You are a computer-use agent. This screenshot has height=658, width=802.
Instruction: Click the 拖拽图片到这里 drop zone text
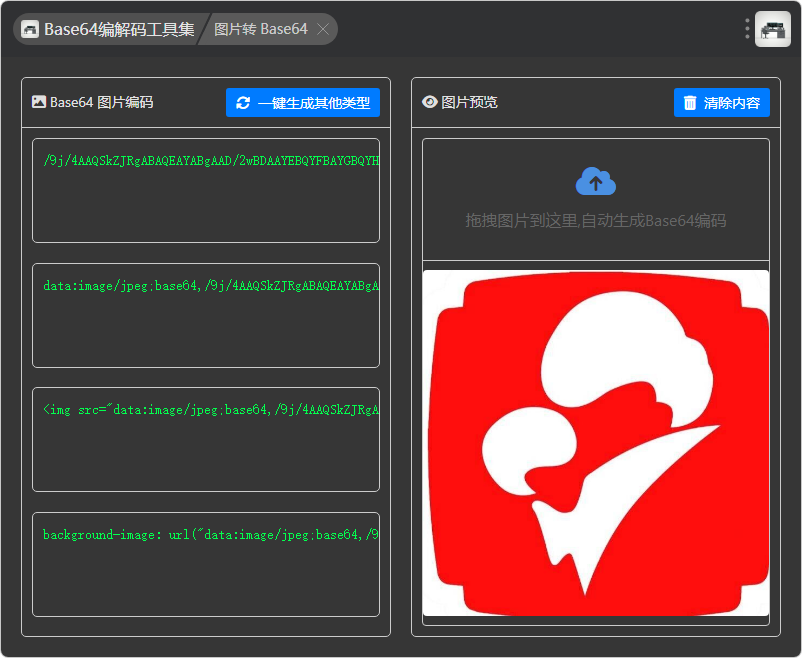click(x=595, y=221)
